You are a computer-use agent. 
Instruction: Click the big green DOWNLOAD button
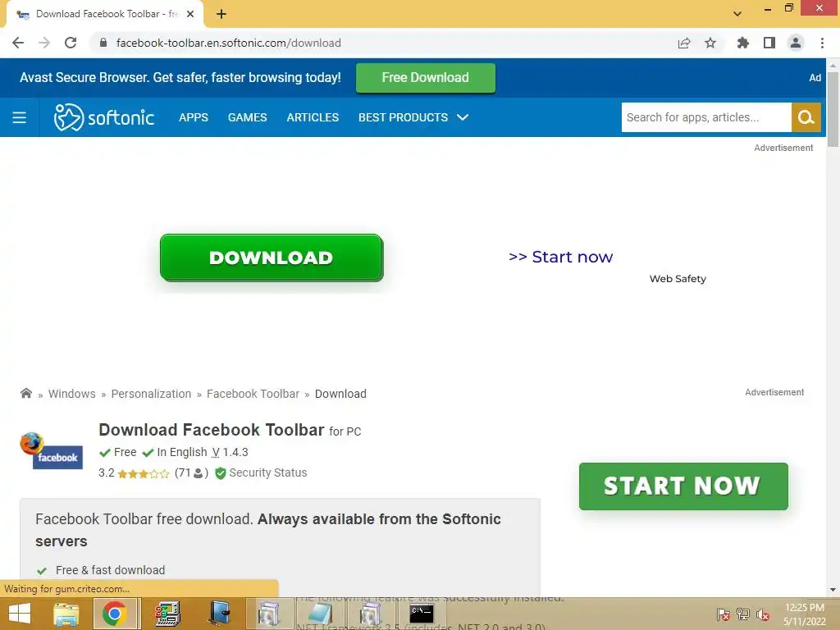pos(271,258)
